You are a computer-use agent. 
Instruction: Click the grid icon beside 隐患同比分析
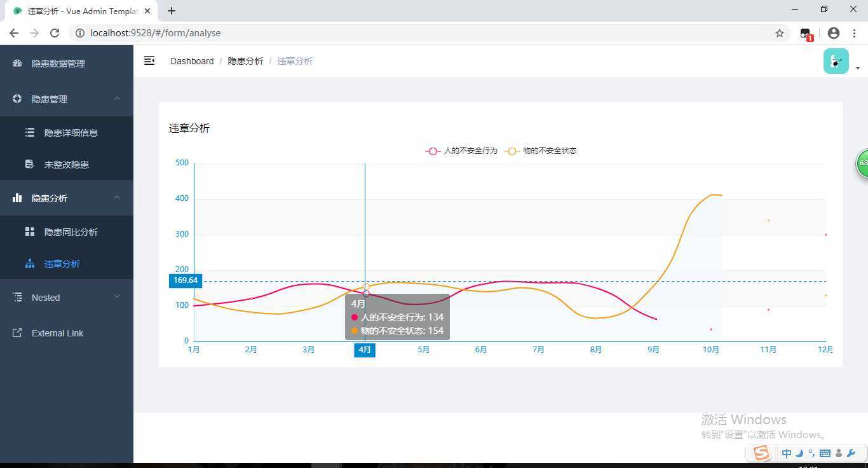[x=30, y=231]
